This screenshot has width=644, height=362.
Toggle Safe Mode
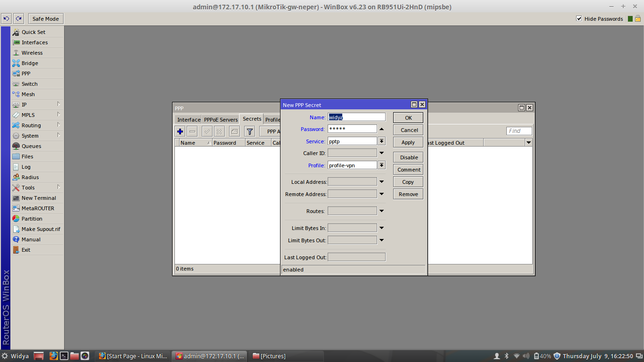pos(46,19)
